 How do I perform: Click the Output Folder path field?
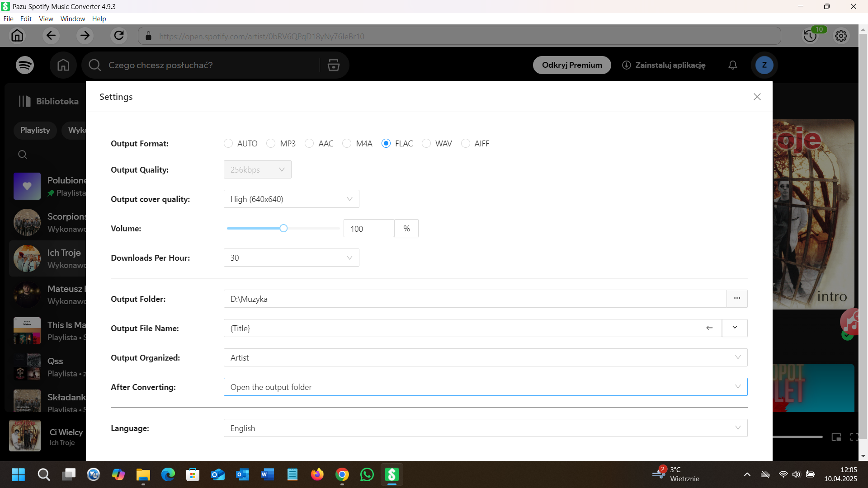[475, 299]
